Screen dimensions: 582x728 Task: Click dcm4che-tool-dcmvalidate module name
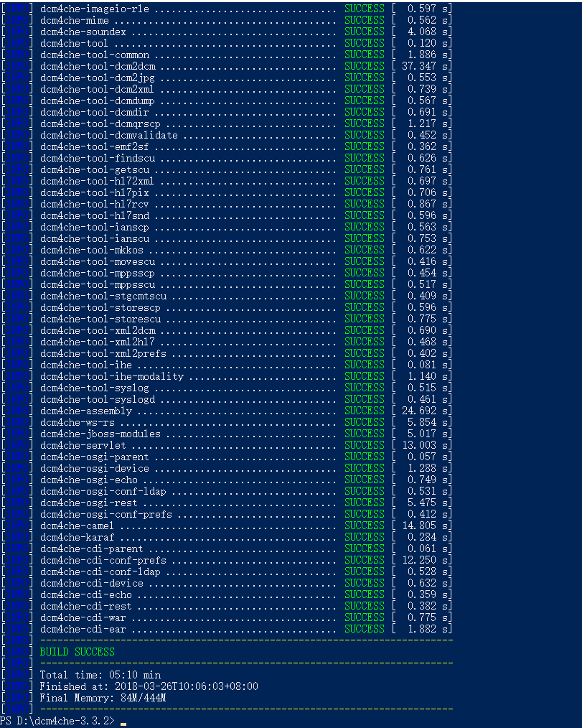[109, 135]
